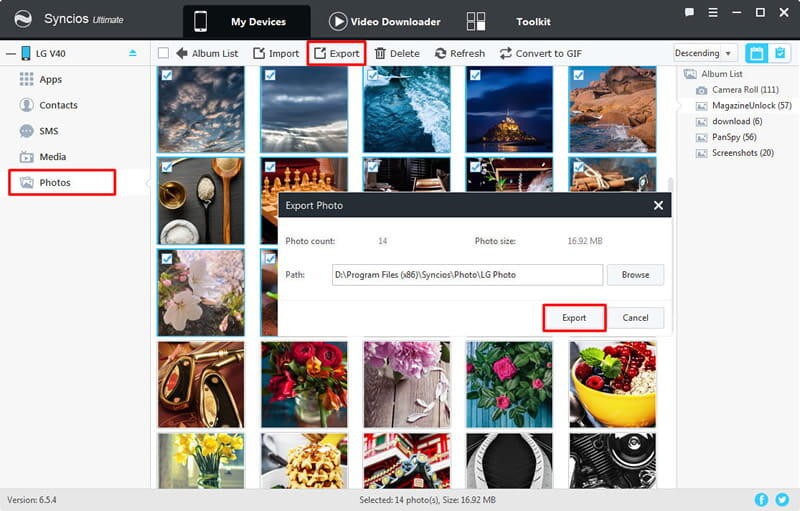Click Convert to GIF
The height and width of the screenshot is (511, 800).
tap(541, 53)
